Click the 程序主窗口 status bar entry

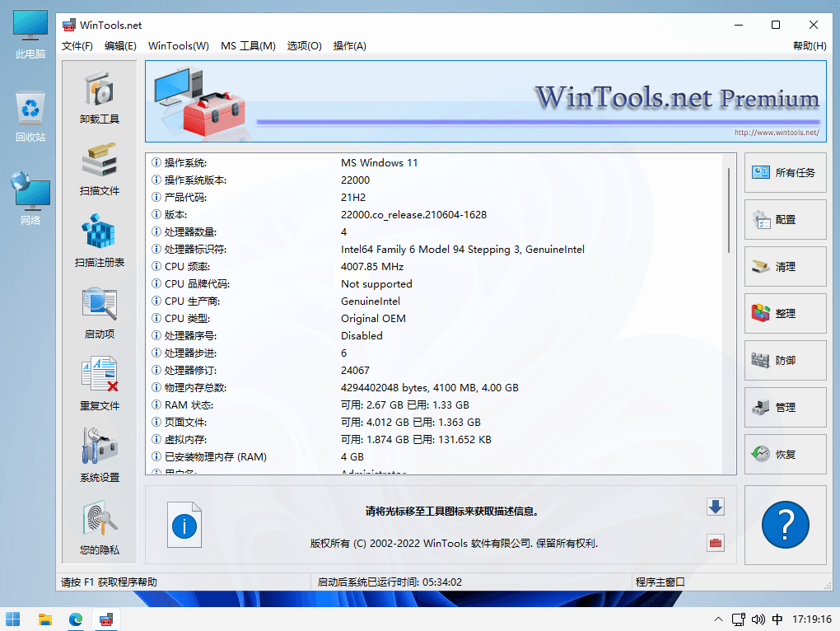[x=660, y=582]
